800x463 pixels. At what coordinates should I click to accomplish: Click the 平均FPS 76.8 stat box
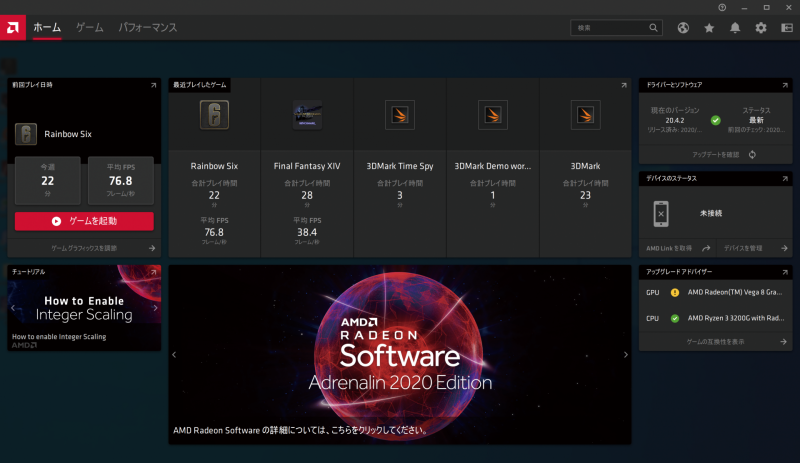121,181
